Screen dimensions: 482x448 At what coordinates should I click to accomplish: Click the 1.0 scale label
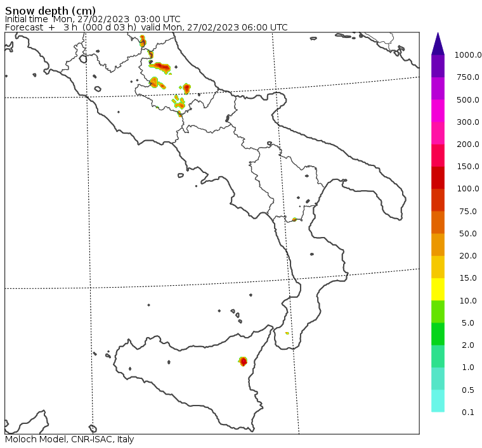pos(468,368)
